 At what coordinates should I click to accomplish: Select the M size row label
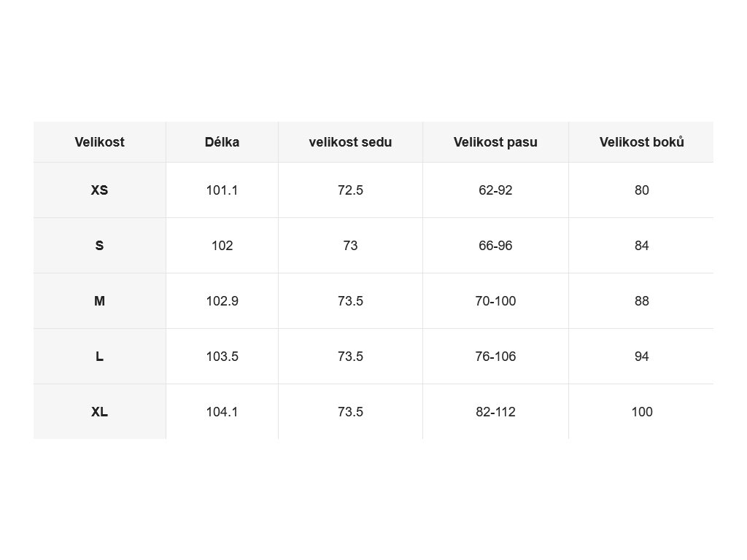tap(99, 301)
